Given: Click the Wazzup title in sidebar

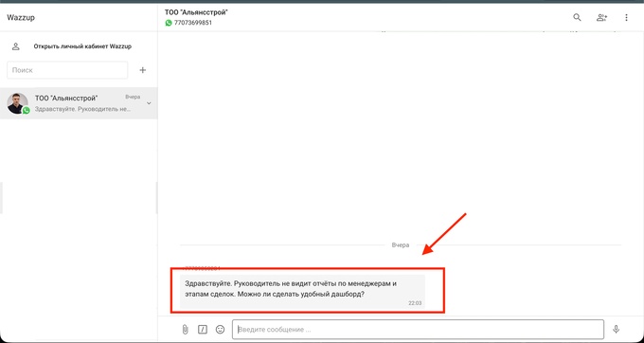Looking at the screenshot, I should click(21, 18).
